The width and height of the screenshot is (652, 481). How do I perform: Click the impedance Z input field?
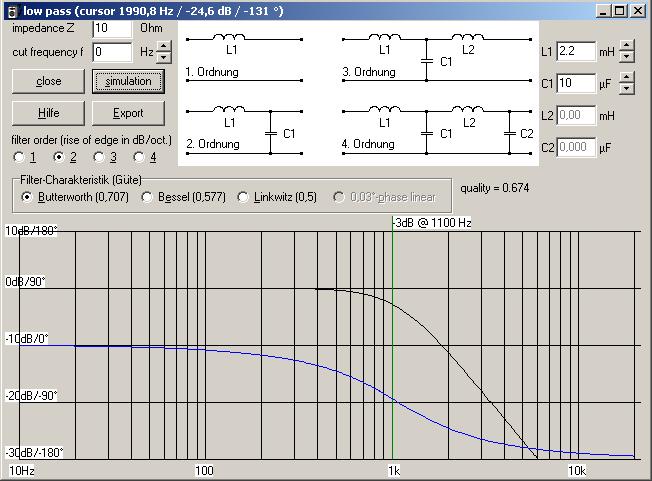(x=112, y=28)
